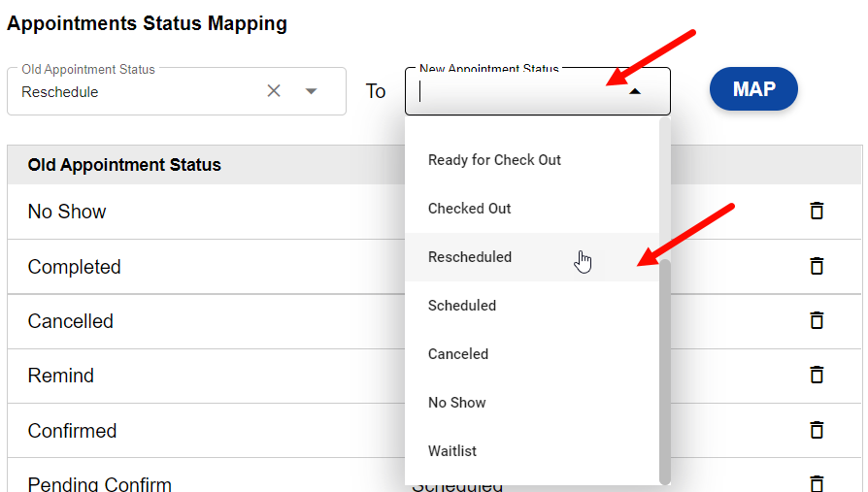This screenshot has height=492, width=868.
Task: Expand the Old Appointment Status dropdown
Action: click(x=311, y=91)
